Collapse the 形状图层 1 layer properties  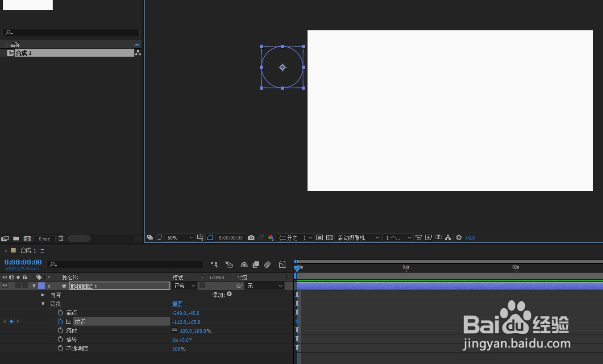[34, 286]
